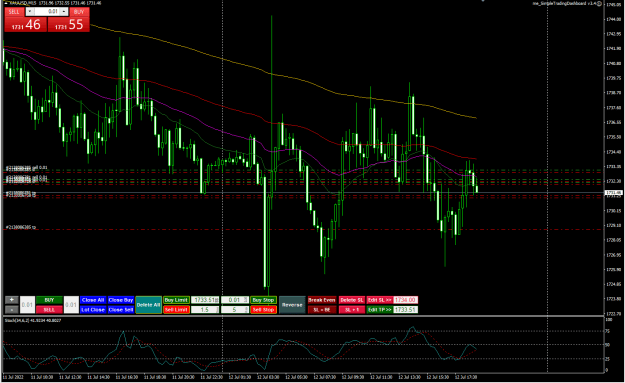Select the 1.5 value field beside Sell Limit

coord(205,310)
